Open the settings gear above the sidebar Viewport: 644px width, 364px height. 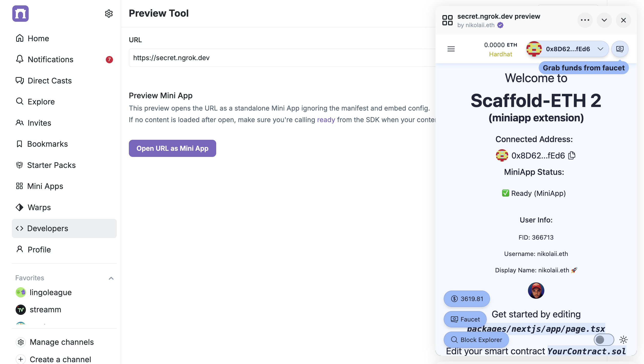(x=109, y=14)
